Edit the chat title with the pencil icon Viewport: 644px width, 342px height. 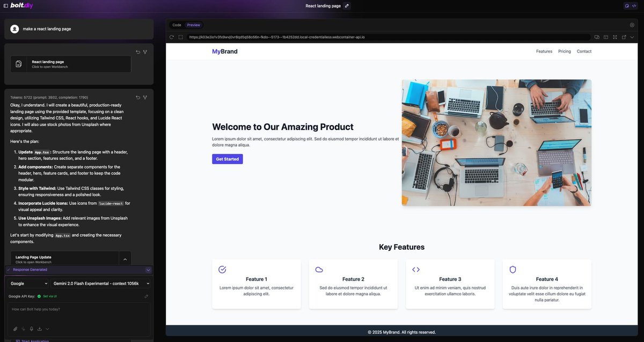click(x=347, y=6)
